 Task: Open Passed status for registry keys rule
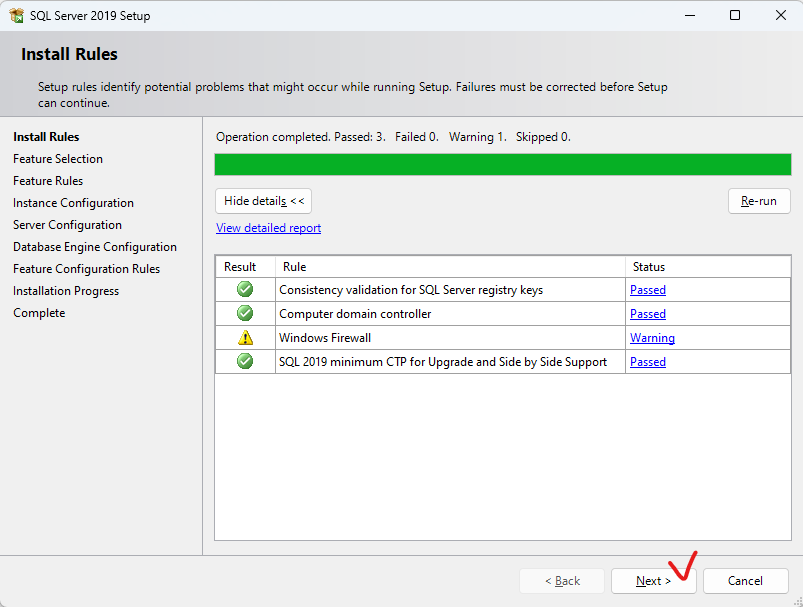648,289
